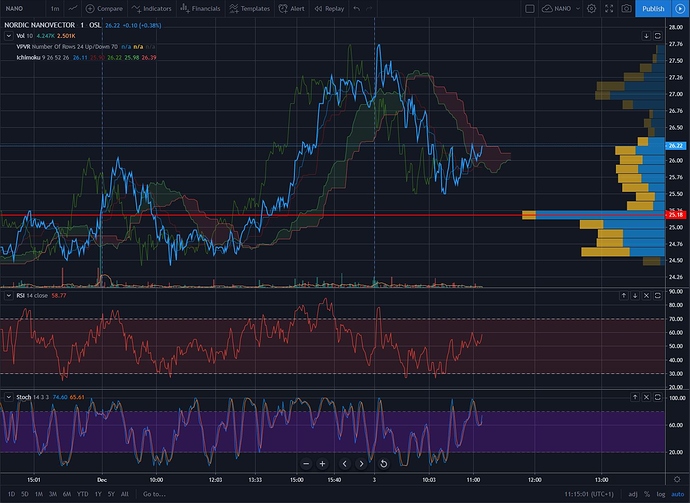Take a chart snapshot with camera icon
This screenshot has height=503, width=690.
[x=626, y=8]
